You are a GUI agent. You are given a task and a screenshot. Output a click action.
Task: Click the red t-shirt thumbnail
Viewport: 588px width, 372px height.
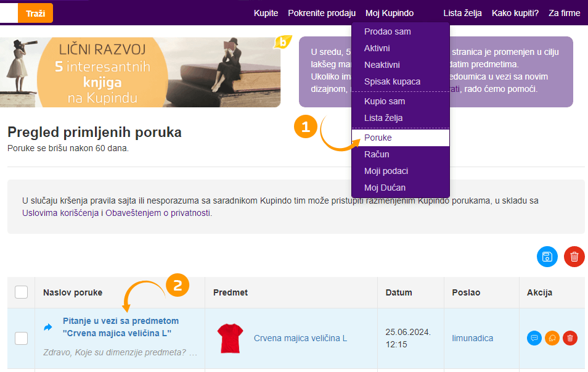tap(231, 338)
